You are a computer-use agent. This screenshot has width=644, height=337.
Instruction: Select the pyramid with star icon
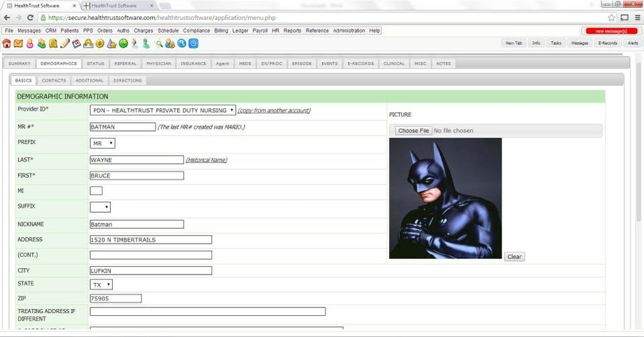[x=111, y=44]
